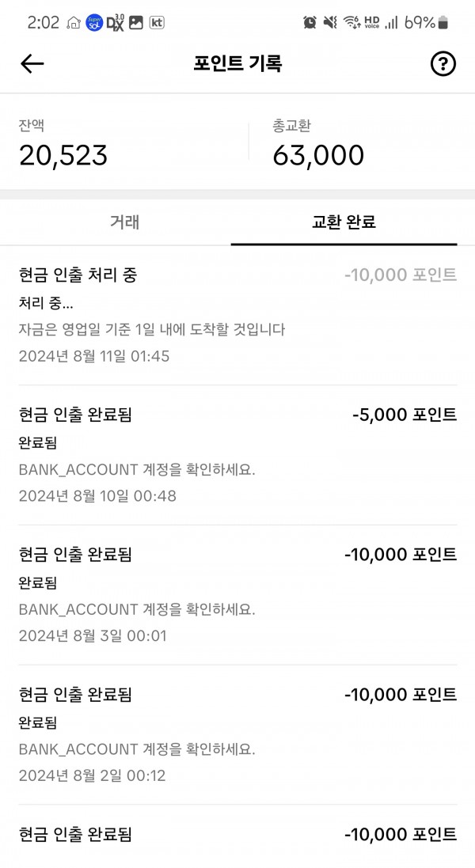Tap the 포인트 기록 page title
The width and height of the screenshot is (475, 868).
[237, 64]
